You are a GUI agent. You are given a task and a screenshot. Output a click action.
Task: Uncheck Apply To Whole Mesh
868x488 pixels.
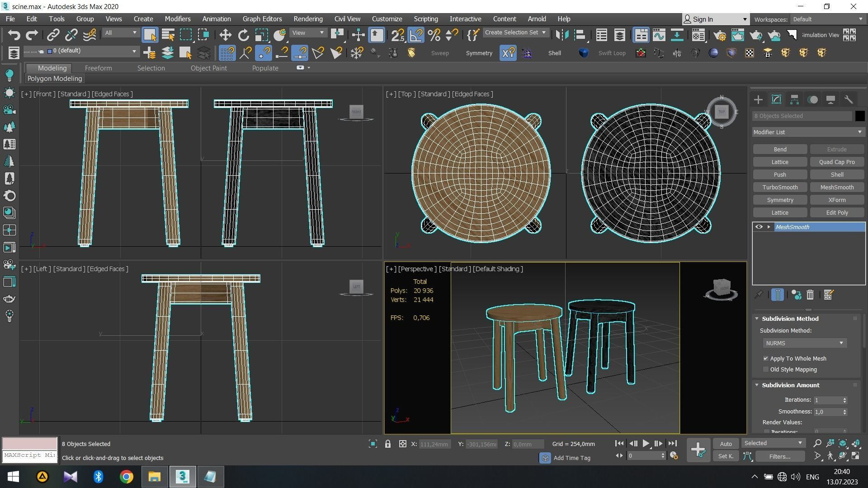click(766, 358)
